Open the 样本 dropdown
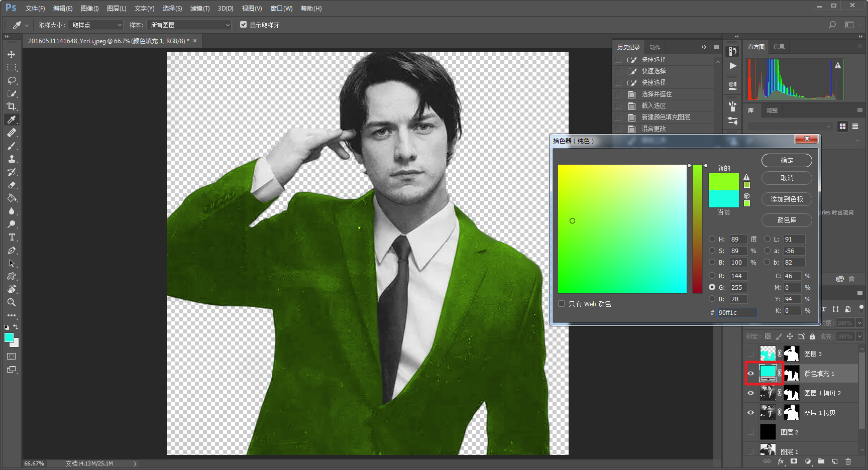868x470 pixels. pyautogui.click(x=189, y=25)
